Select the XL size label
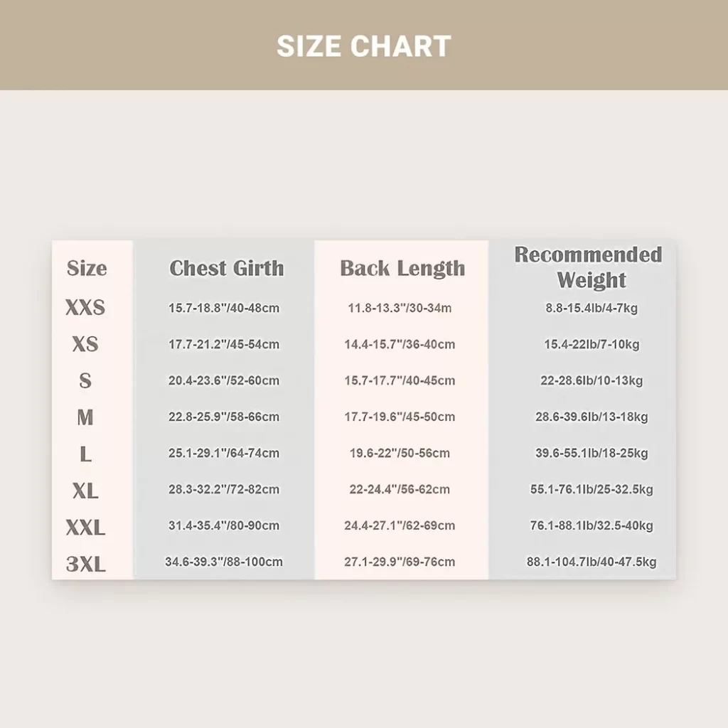This screenshot has height=728, width=728. [85, 491]
